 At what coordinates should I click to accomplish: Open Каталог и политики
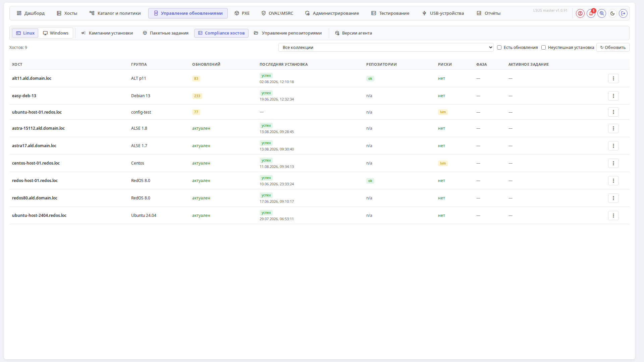(115, 13)
